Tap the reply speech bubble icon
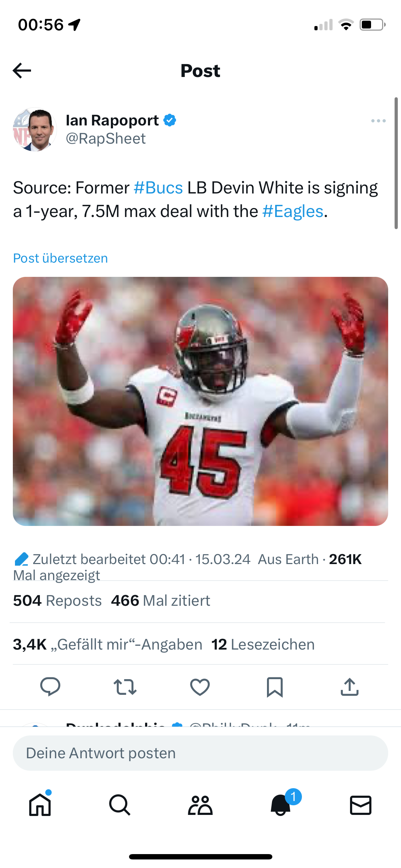The height and width of the screenshot is (868, 401). (50, 686)
